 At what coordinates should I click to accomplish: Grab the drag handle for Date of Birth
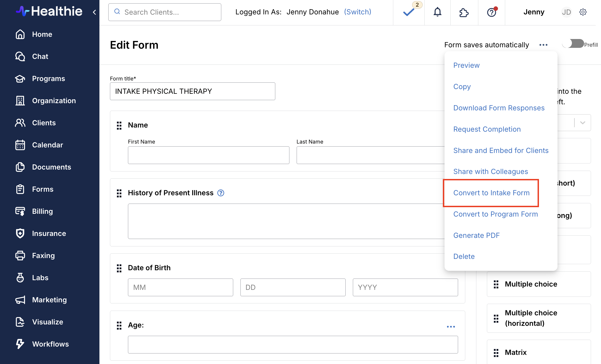[119, 268]
